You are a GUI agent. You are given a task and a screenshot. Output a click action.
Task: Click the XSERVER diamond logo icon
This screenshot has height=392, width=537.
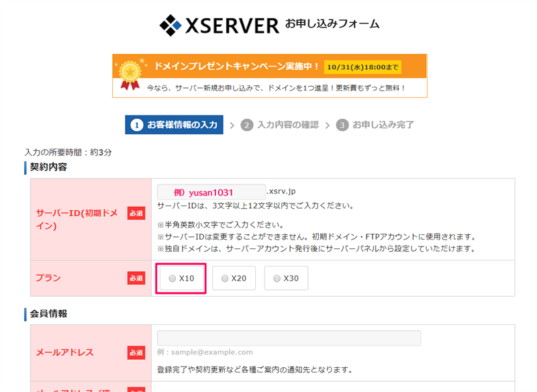pyautogui.click(x=170, y=26)
